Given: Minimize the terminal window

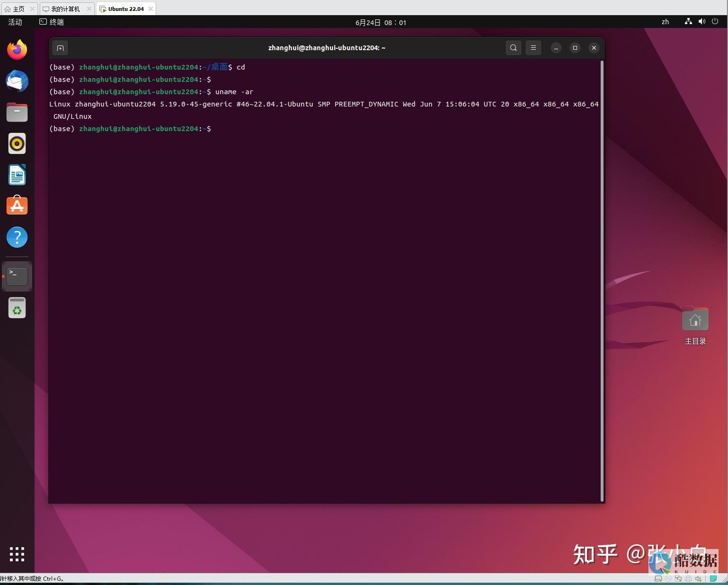Looking at the screenshot, I should click(556, 48).
